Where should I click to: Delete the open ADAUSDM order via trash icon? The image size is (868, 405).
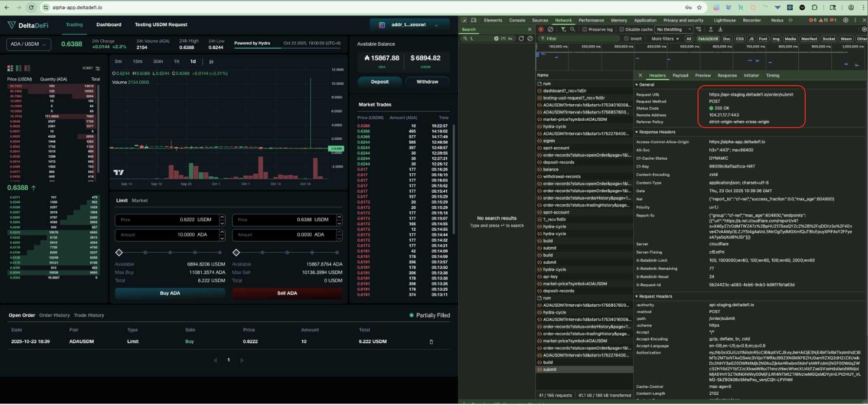click(431, 342)
